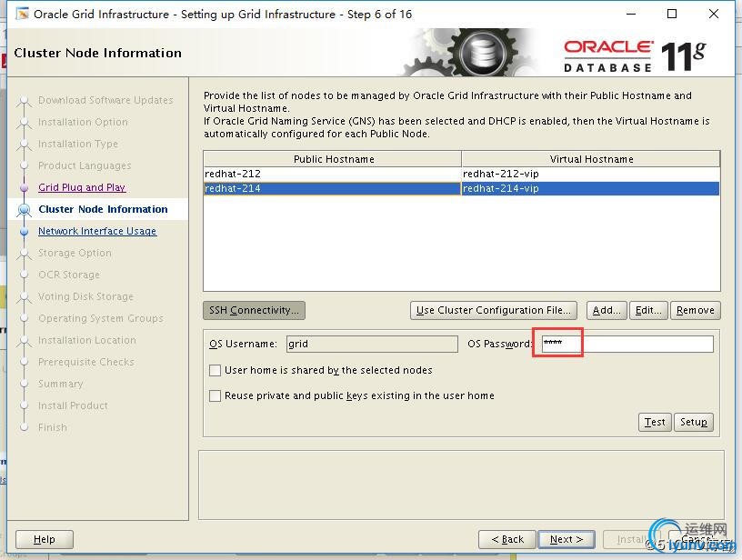
Task: Click the Public Hostname column header
Action: [x=333, y=159]
